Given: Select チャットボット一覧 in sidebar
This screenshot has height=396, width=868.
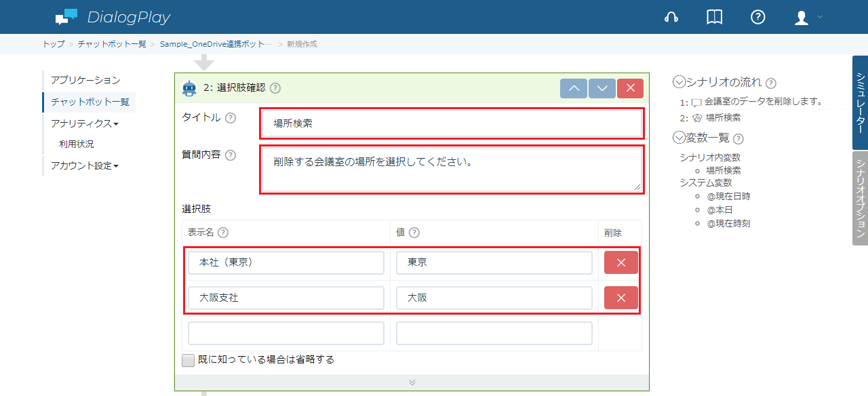Looking at the screenshot, I should pos(90,102).
